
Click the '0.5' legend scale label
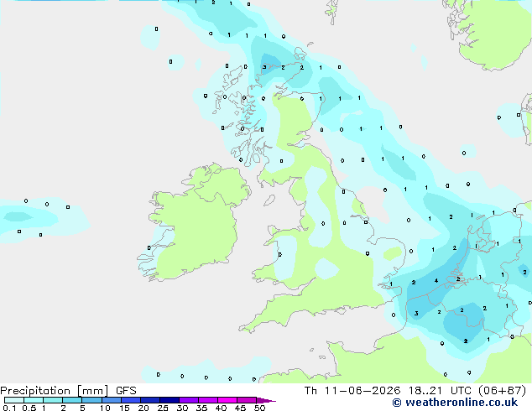point(29,408)
